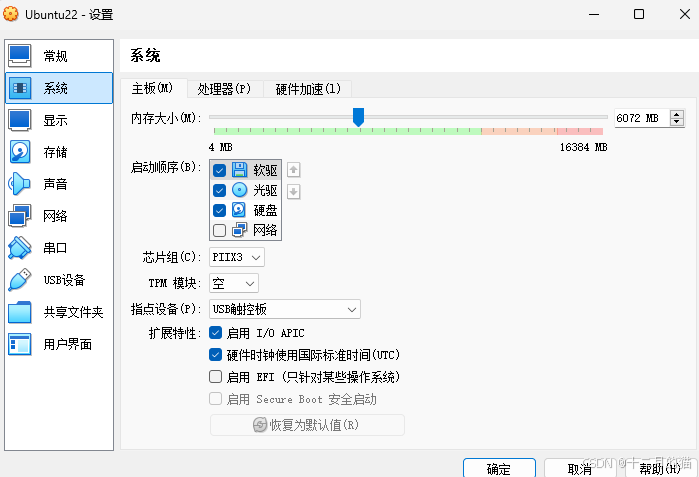This screenshot has height=477, width=699.
Task: Click the hard disk icon in boot order
Action: pyautogui.click(x=239, y=210)
